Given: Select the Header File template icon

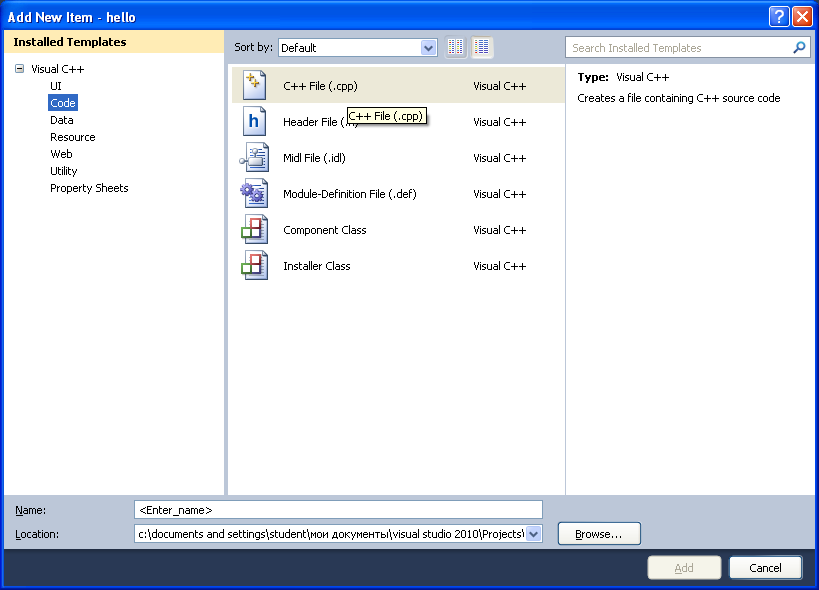Looking at the screenshot, I should 254,122.
